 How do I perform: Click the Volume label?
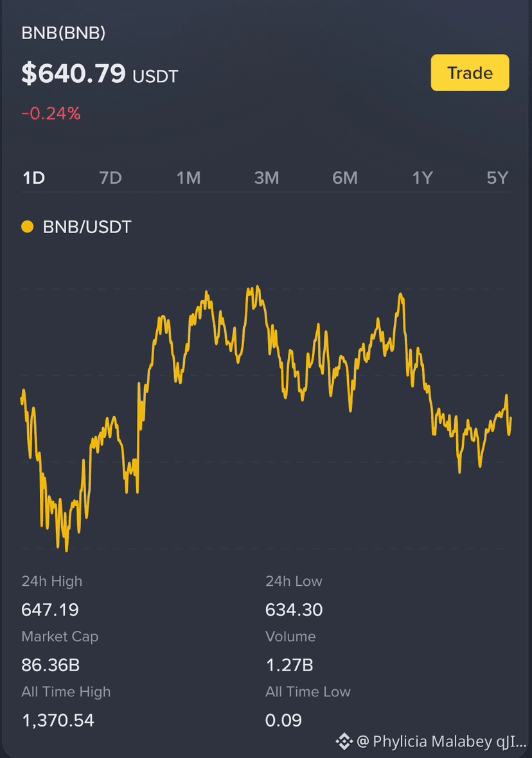click(290, 637)
